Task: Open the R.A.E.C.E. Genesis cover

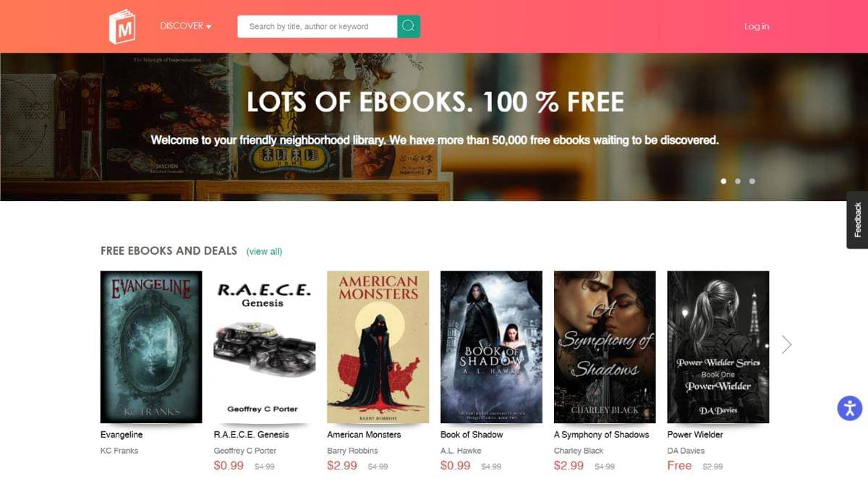Action: pyautogui.click(x=265, y=347)
